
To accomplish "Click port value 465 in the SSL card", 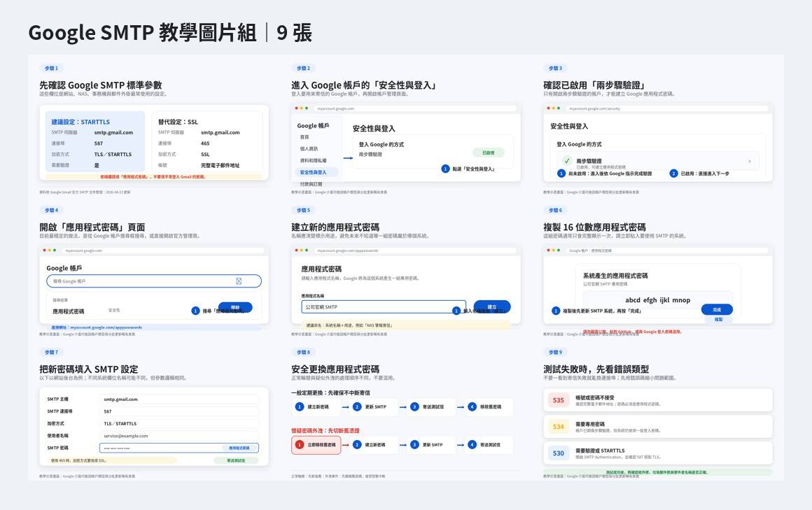I will point(205,143).
